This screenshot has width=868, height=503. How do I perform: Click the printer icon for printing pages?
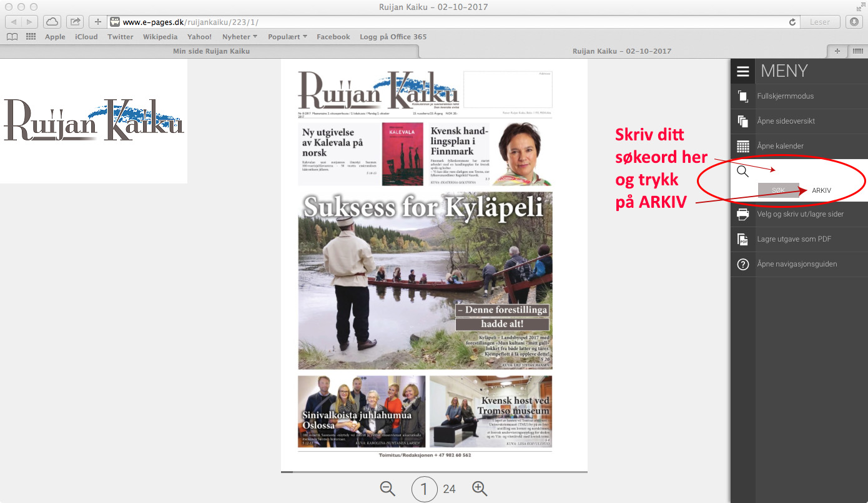(x=742, y=214)
